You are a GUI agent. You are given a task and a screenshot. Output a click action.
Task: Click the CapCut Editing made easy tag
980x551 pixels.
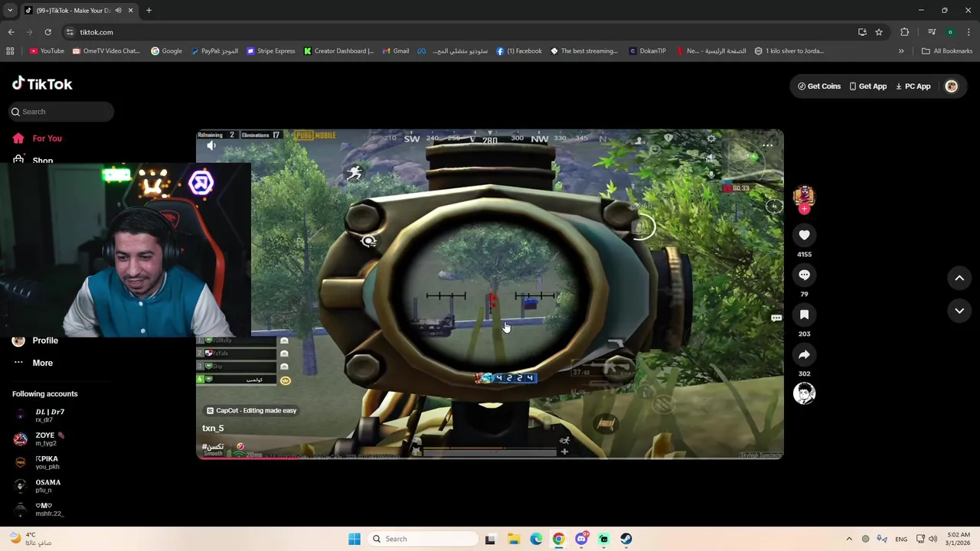(251, 411)
